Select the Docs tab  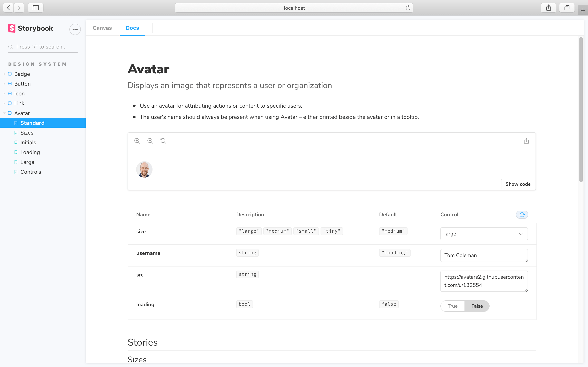tap(132, 28)
